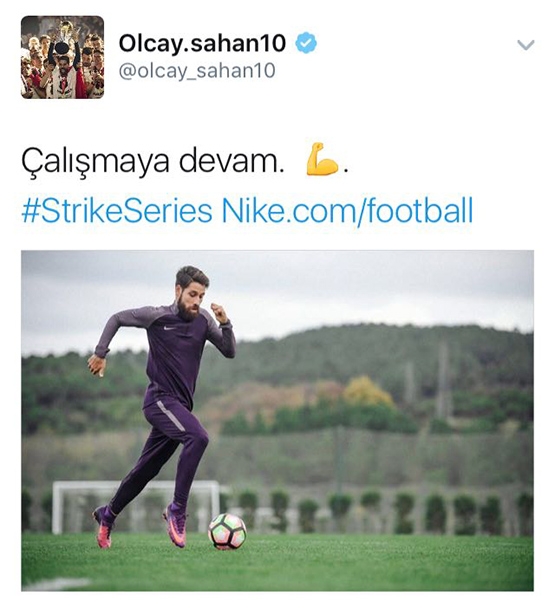Click the grey stripe on the trousers

[171, 416]
